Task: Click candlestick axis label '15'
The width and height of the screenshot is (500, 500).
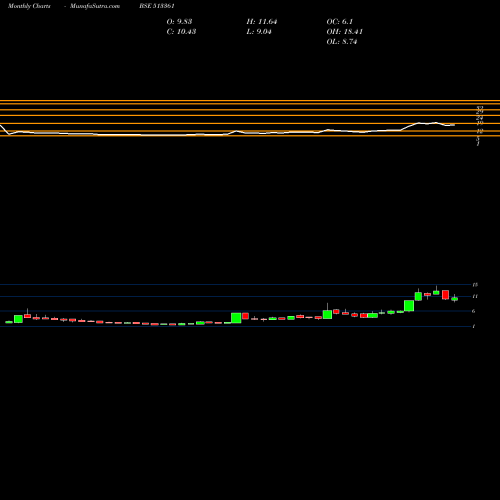Action: tap(475, 285)
